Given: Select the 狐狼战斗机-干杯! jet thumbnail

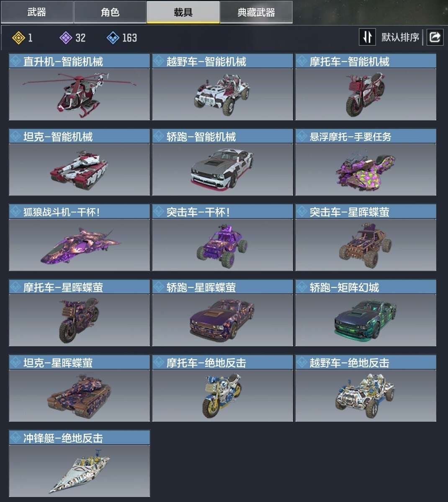Looking at the screenshot, I should (80, 245).
